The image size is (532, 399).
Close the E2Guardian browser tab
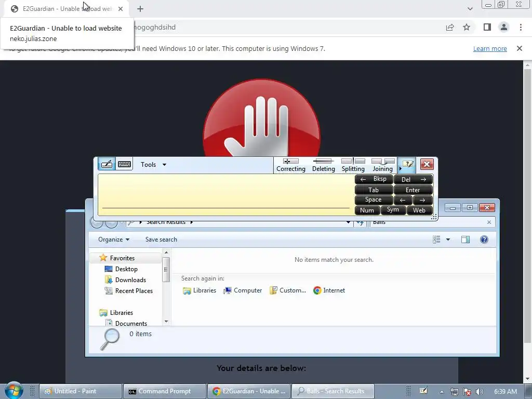121,9
